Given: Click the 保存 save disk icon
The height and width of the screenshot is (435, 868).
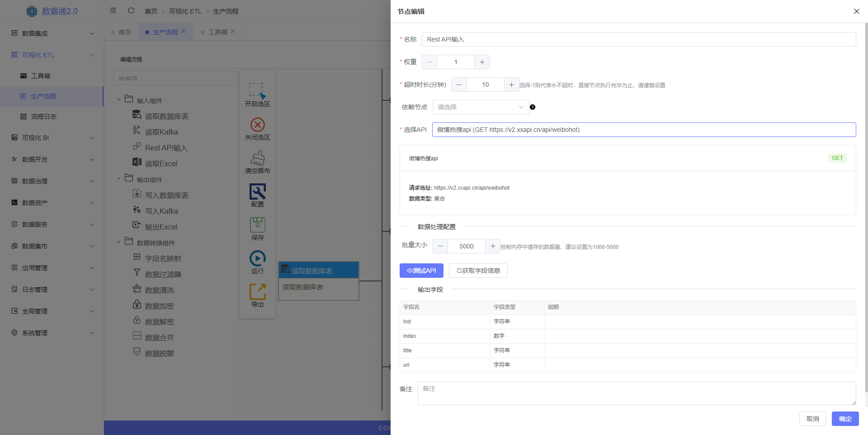Looking at the screenshot, I should pos(257,225).
